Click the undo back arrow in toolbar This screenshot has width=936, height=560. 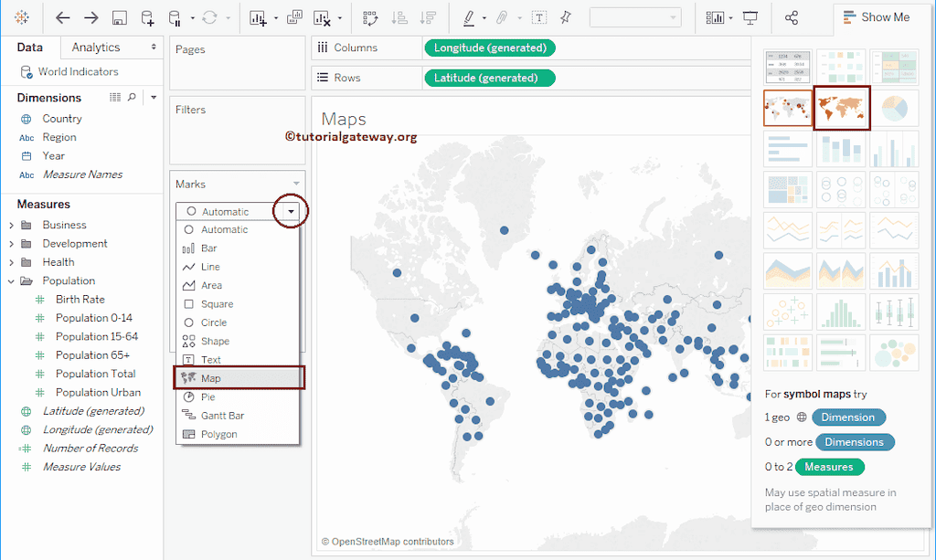(x=63, y=17)
